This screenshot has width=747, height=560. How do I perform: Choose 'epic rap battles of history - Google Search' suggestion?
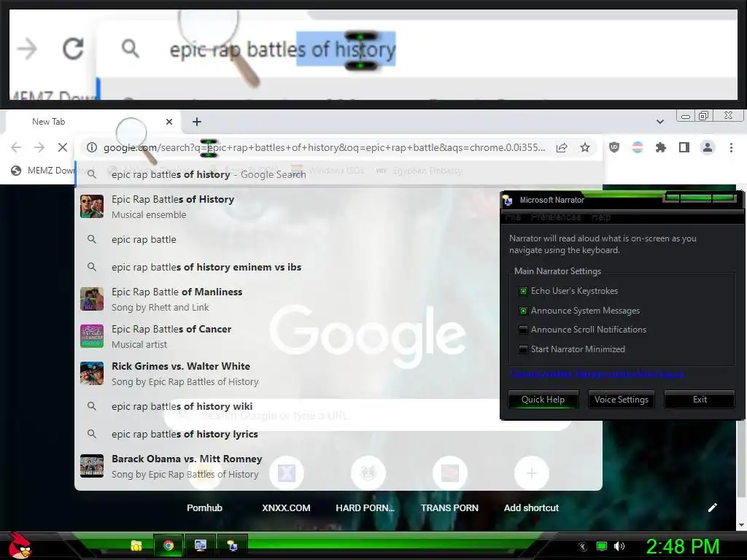pos(338,175)
